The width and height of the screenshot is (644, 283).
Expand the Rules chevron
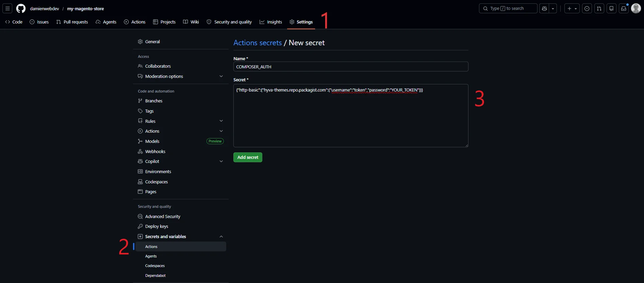pos(221,121)
